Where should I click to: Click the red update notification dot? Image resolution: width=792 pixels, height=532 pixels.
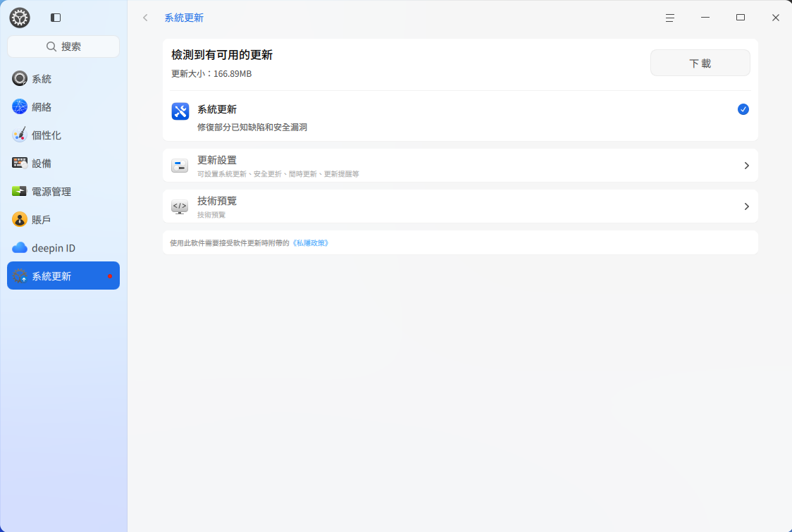pos(110,276)
